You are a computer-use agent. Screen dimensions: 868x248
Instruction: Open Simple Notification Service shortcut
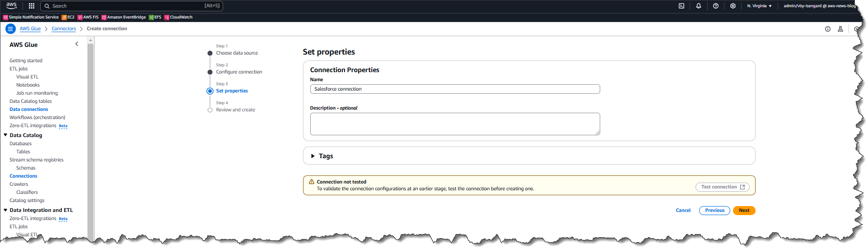31,17
